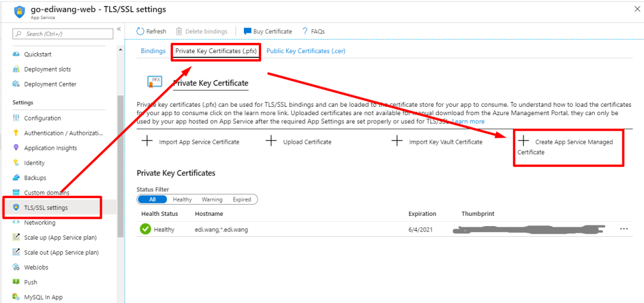Click plus icon for Upload Certificate

(x=271, y=141)
